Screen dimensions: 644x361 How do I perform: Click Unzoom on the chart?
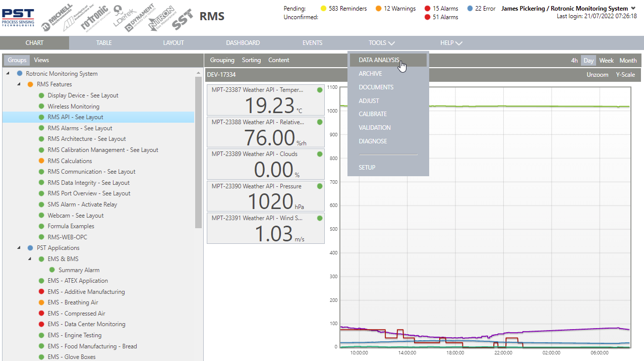pyautogui.click(x=597, y=75)
